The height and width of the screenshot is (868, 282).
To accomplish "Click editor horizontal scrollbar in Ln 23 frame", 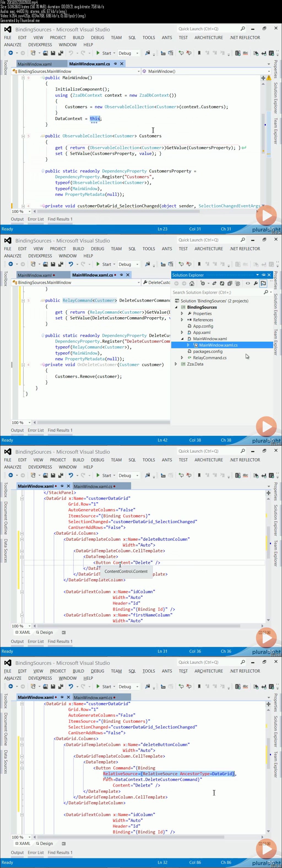I will tap(118, 212).
